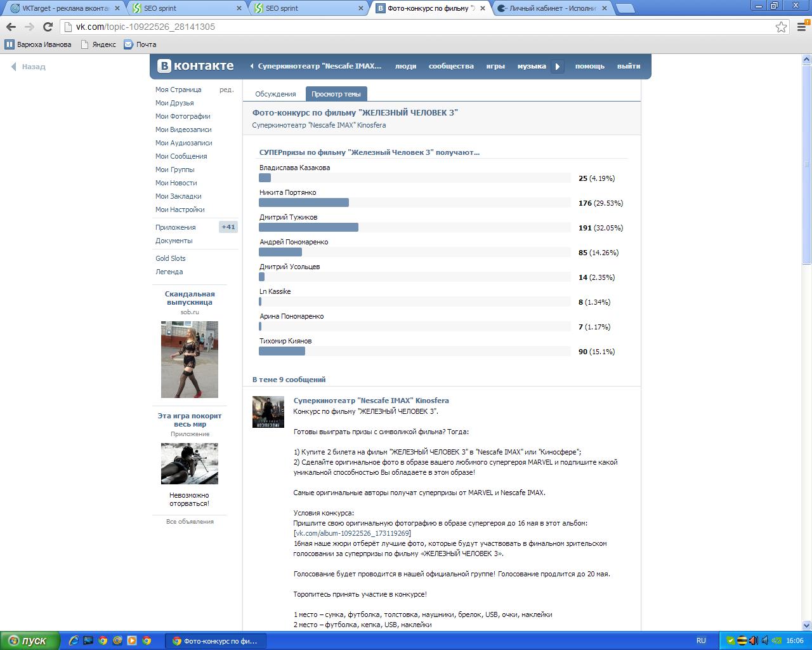Go back via the Назад link
This screenshot has height=650, width=812.
[29, 67]
